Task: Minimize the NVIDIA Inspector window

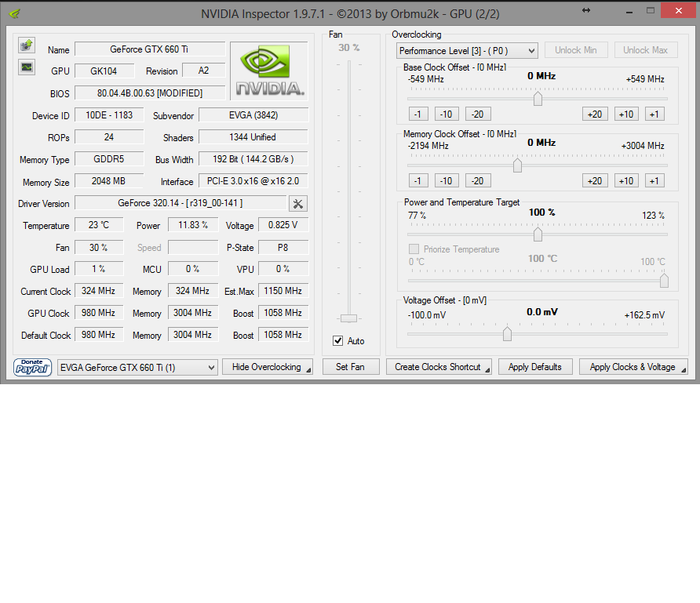Action: pyautogui.click(x=629, y=11)
